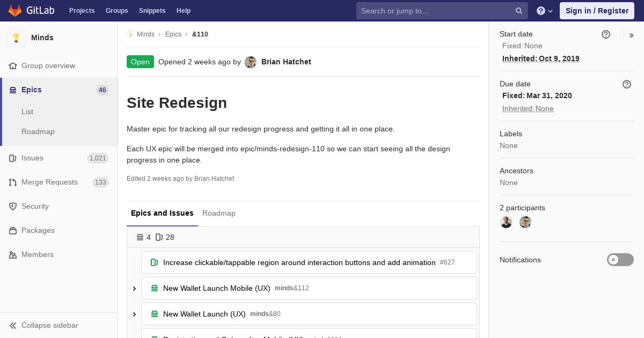The image size is (644, 338).
Task: Collapse the right sidebar with double chevron
Action: coord(632,35)
